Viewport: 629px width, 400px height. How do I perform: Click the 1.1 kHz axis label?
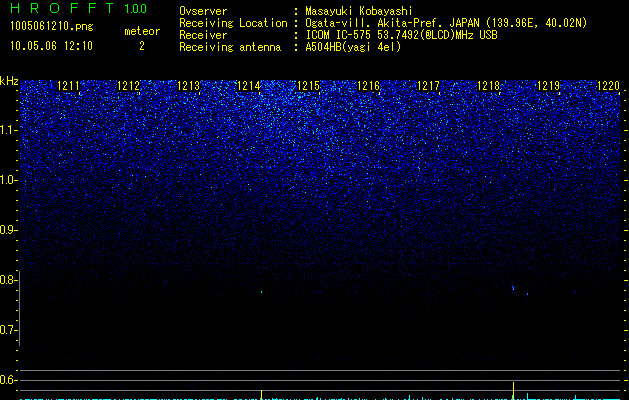[x=8, y=130]
